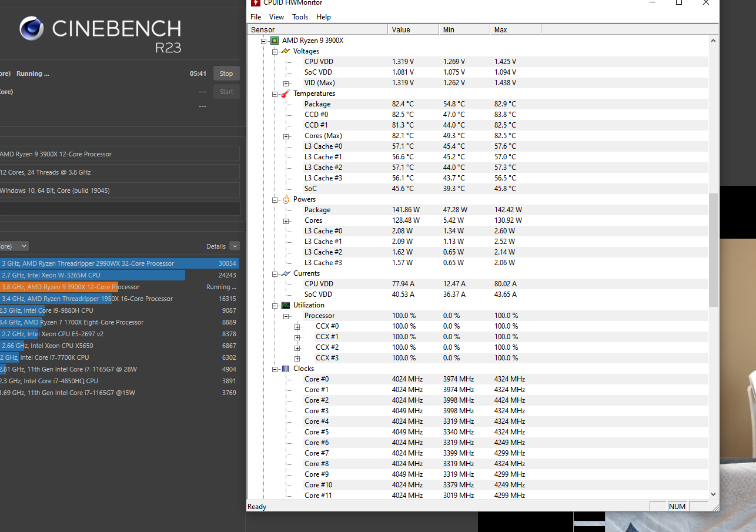Collapse the Powers section
Screen dimensions: 756x532
click(275, 200)
